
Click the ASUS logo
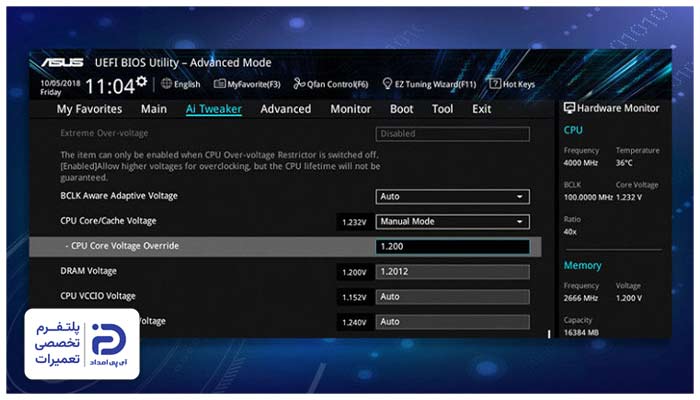62,62
